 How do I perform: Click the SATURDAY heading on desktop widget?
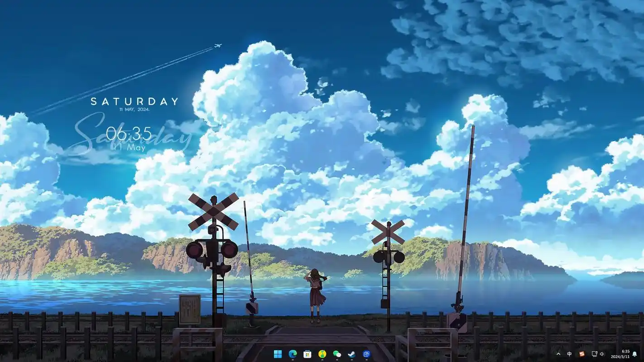tap(135, 101)
